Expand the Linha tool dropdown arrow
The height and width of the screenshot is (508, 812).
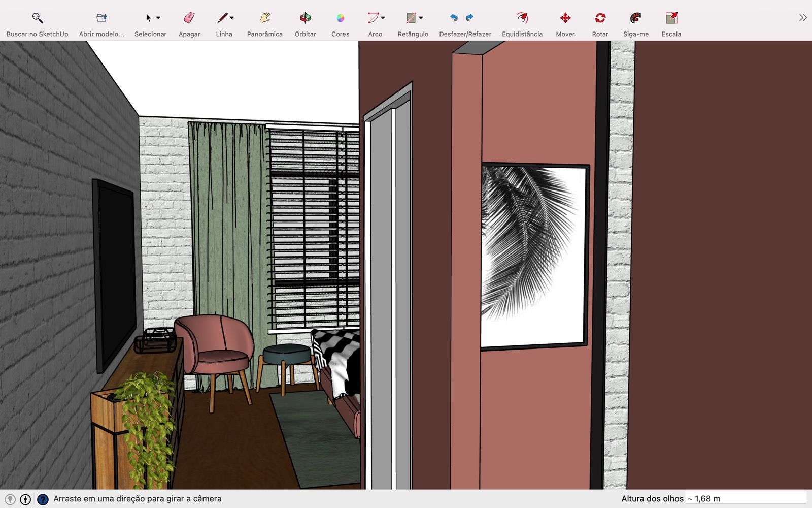[x=232, y=18]
